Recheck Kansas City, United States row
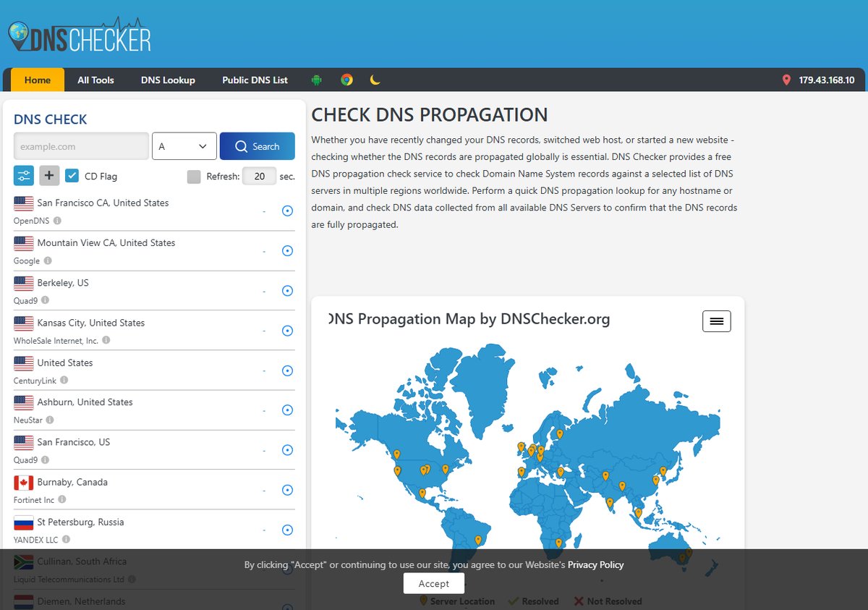The image size is (868, 610). (287, 331)
